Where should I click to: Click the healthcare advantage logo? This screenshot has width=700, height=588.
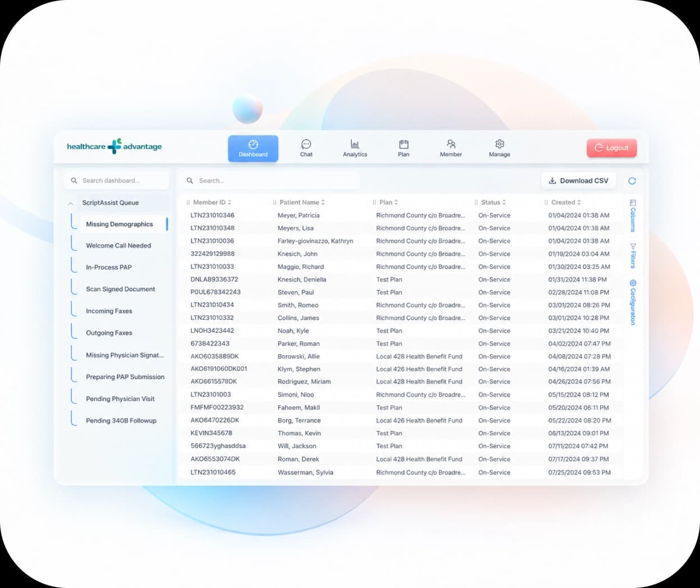coord(114,146)
